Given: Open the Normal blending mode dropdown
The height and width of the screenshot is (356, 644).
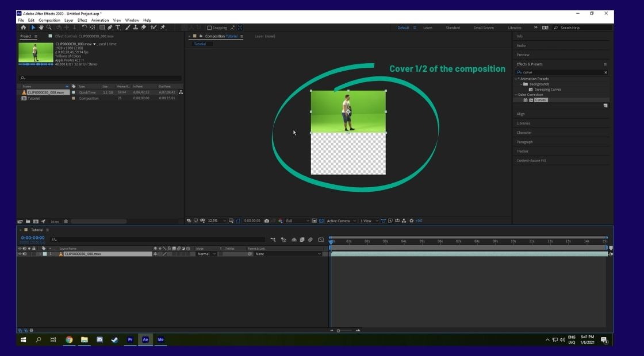Looking at the screenshot, I should pyautogui.click(x=206, y=254).
